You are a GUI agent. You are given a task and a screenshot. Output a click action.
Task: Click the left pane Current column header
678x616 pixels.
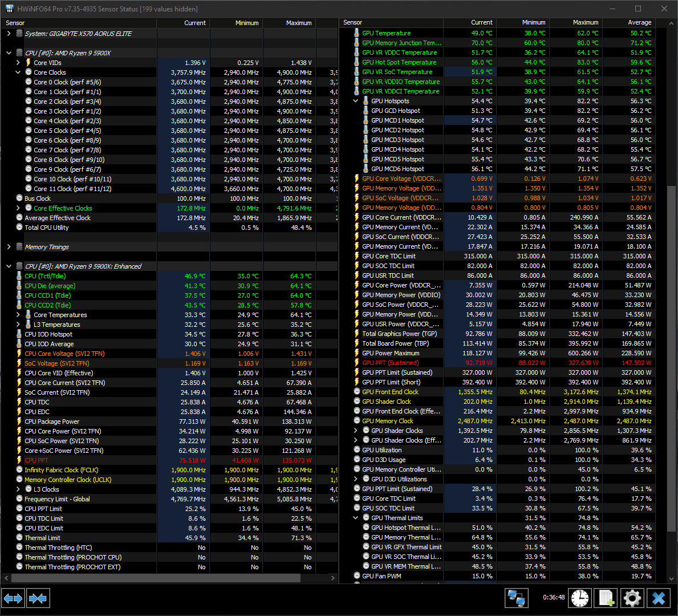coord(184,23)
